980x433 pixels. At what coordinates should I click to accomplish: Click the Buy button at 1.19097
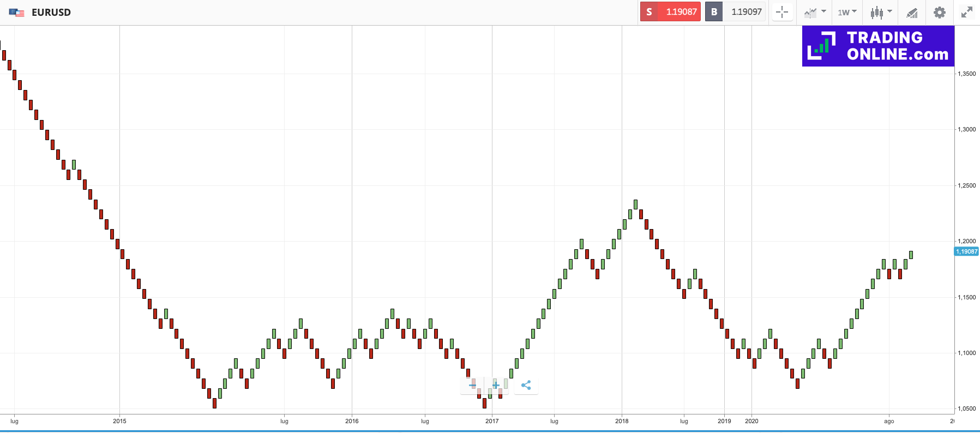click(735, 12)
